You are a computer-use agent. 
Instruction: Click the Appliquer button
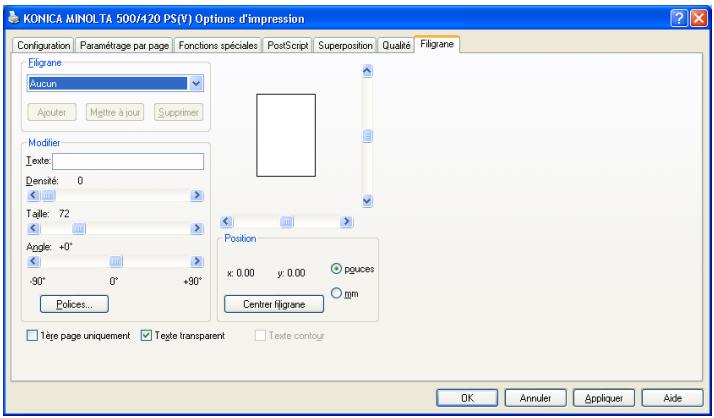tap(604, 398)
